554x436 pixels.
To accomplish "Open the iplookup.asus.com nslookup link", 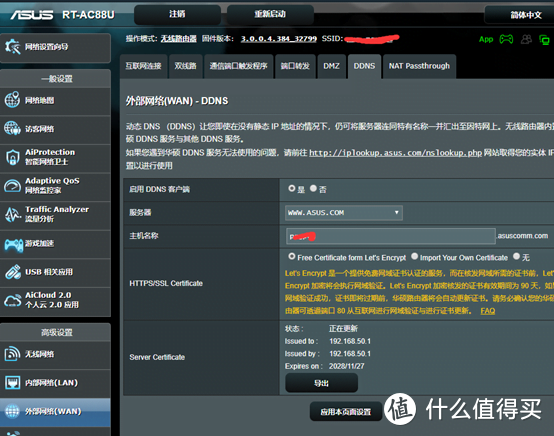I will point(395,153).
